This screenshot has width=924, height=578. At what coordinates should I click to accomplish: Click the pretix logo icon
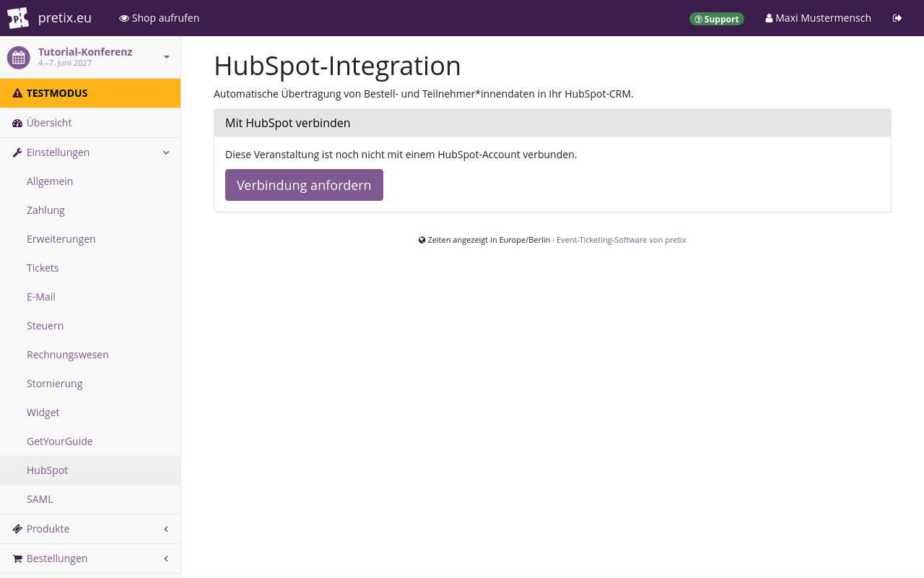click(x=18, y=18)
